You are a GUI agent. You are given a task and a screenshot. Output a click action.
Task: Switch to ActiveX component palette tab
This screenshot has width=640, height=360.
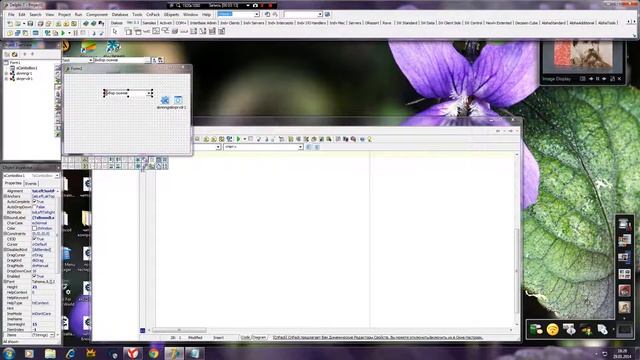pyautogui.click(x=166, y=23)
